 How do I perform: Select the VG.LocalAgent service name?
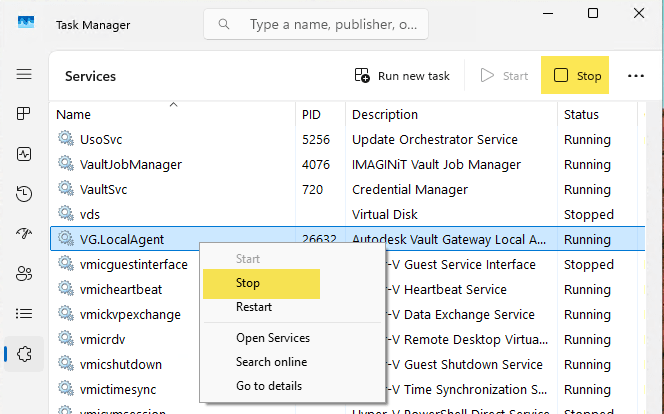pyautogui.click(x=122, y=240)
